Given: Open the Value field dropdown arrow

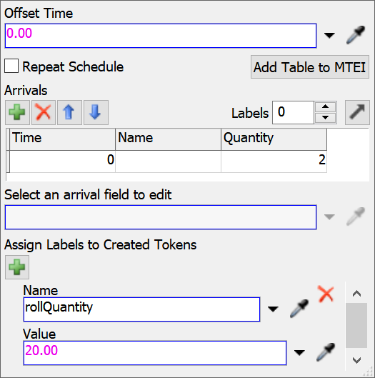Looking at the screenshot, I should [x=299, y=352].
